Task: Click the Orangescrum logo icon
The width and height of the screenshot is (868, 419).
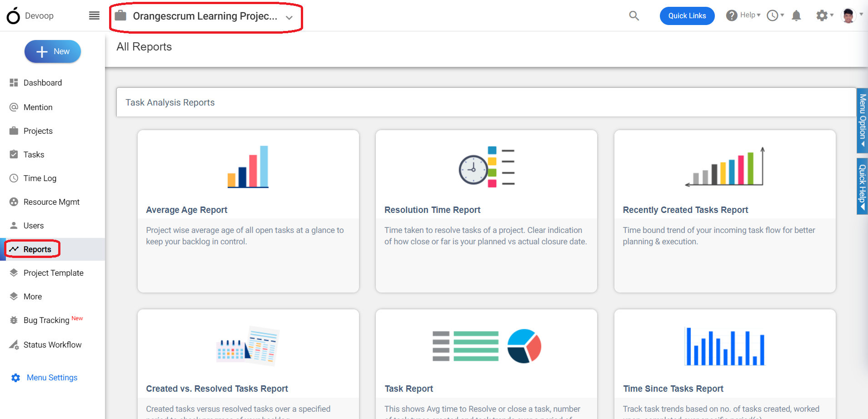Action: point(13,15)
